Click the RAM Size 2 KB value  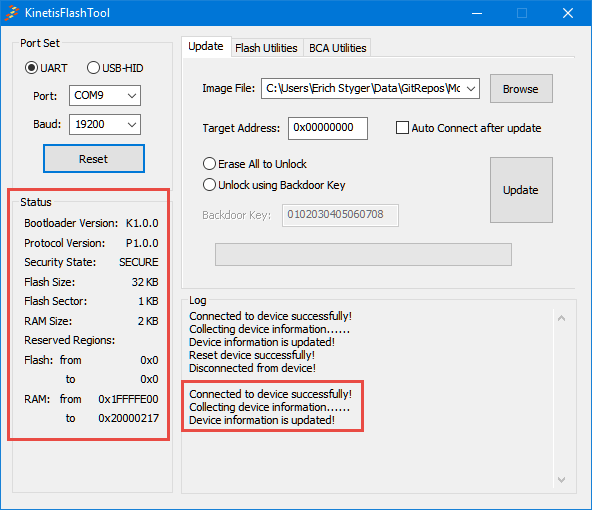[x=148, y=321]
